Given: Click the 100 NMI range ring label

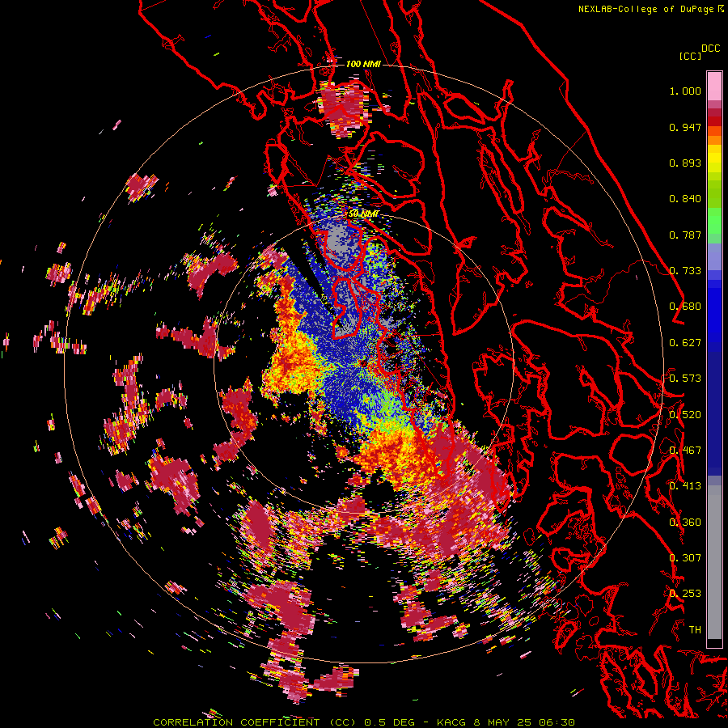Looking at the screenshot, I should (x=363, y=64).
